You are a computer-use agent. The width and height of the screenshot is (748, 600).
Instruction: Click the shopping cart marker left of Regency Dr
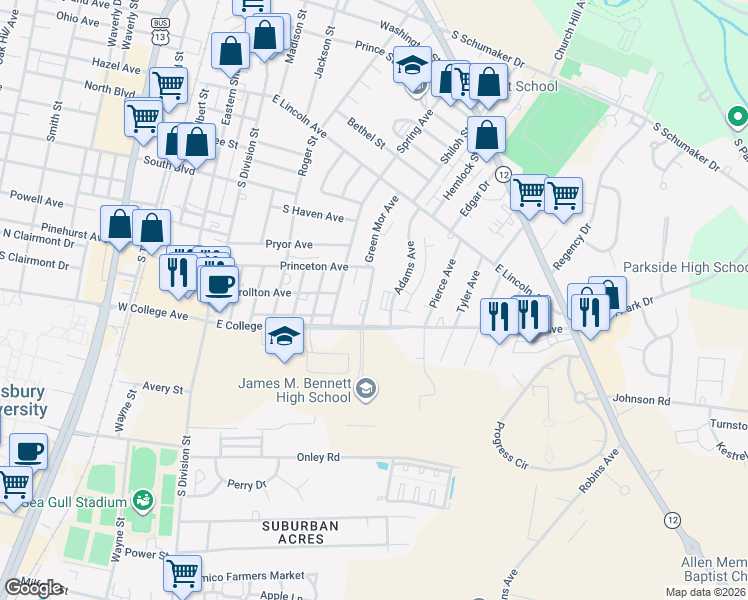click(x=529, y=196)
